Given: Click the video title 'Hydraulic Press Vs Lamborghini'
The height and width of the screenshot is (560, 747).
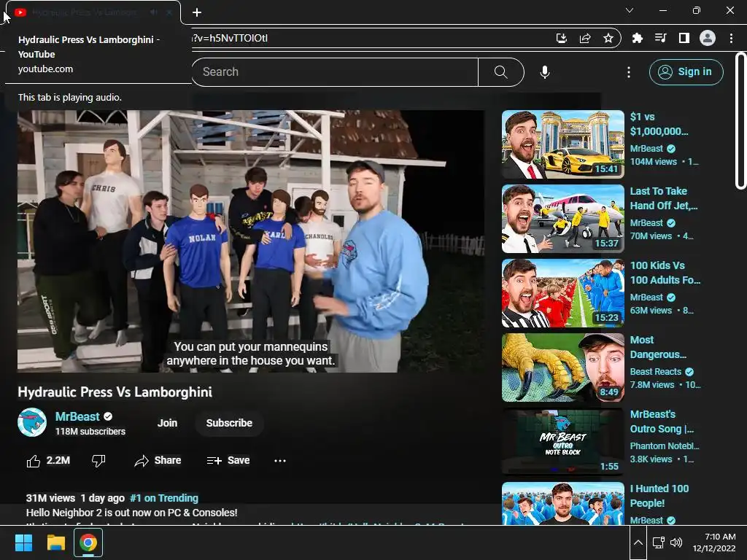Looking at the screenshot, I should pyautogui.click(x=115, y=392).
